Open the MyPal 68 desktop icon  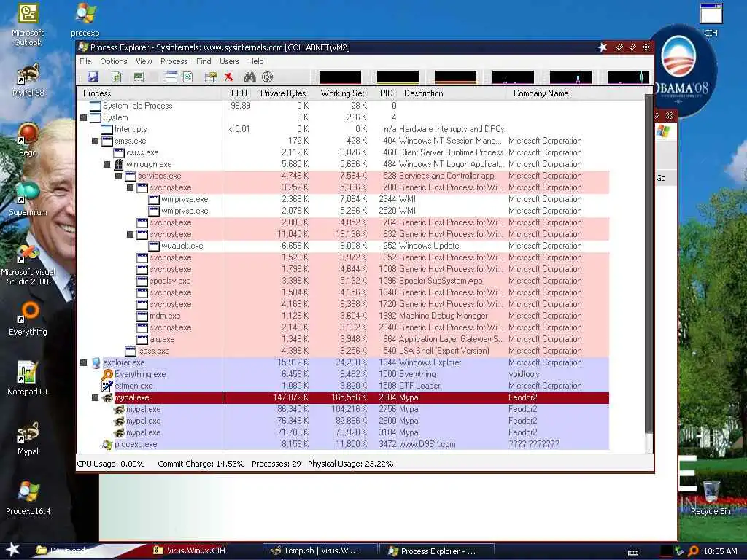click(28, 80)
